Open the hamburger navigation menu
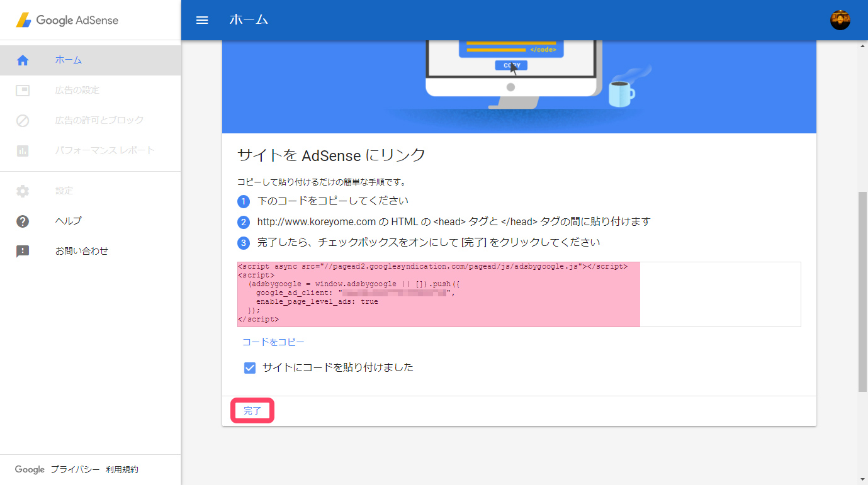 click(202, 20)
